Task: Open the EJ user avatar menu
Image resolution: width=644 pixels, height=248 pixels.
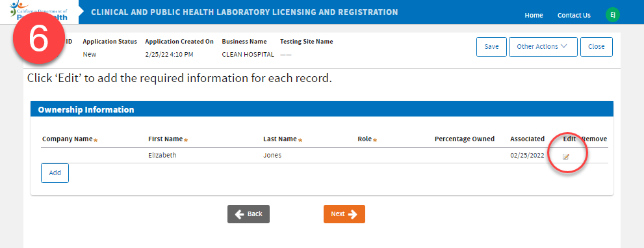Action: coord(612,15)
